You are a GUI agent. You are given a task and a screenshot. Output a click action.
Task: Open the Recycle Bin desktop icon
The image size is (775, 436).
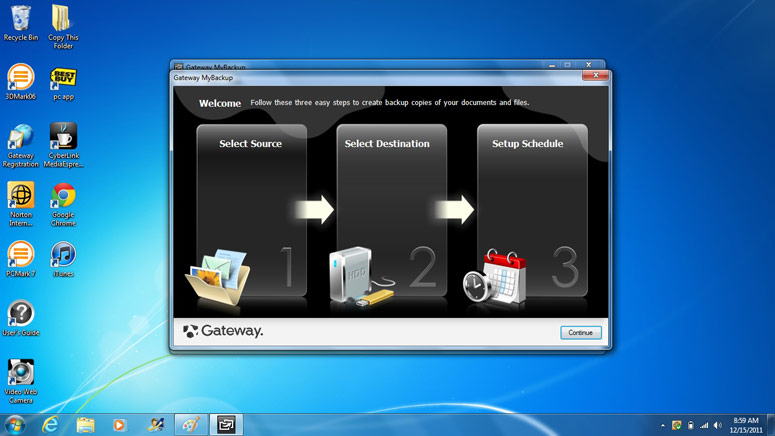[x=21, y=23]
